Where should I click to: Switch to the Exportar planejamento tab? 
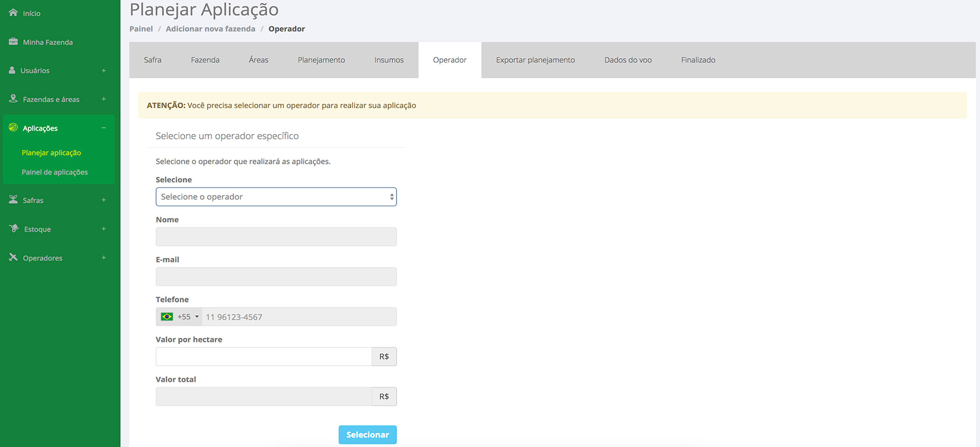[x=535, y=60]
